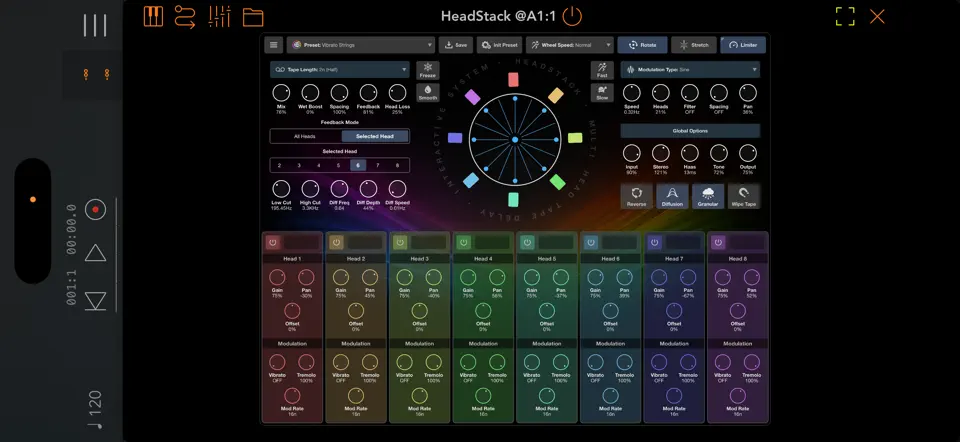The height and width of the screenshot is (442, 960).
Task: Toggle the Limiter button
Action: 743,45
